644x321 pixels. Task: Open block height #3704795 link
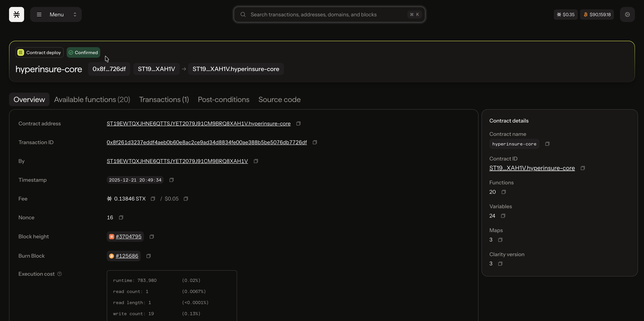[x=128, y=237]
